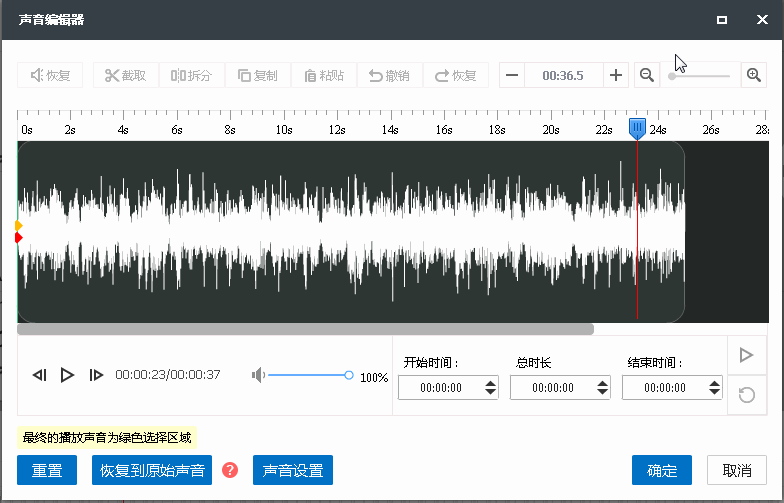Decrease 结束时间 with down arrow
Image resolution: width=784 pixels, height=503 pixels.
click(x=715, y=392)
